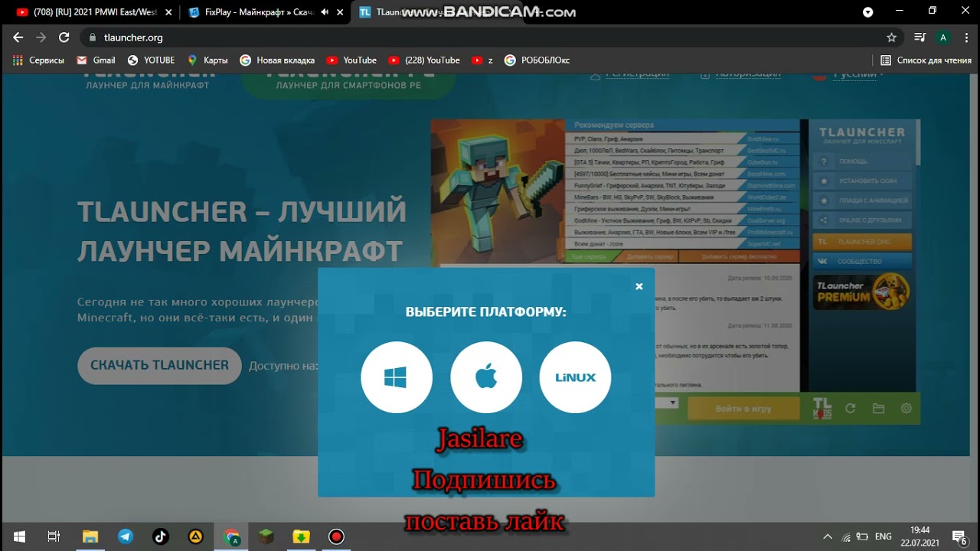Open the РОБОБЛОкс bookmark
Screen dimensions: 980x551
coord(537,60)
